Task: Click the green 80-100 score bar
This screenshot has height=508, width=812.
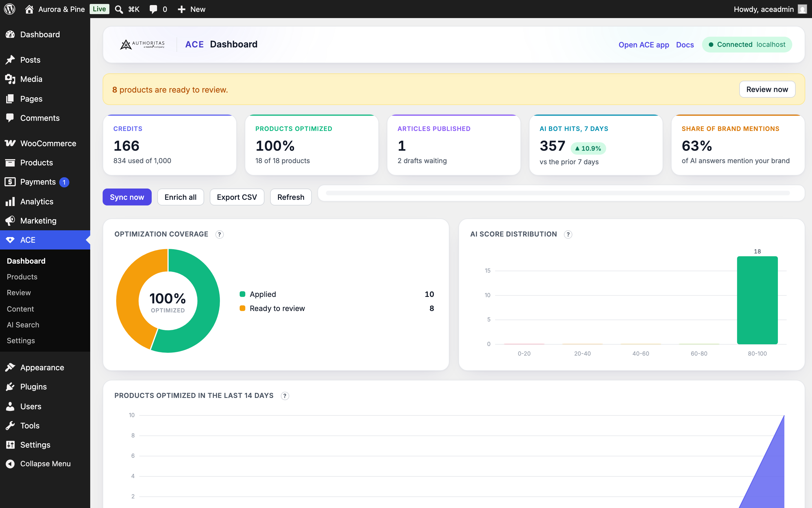Action: pos(757,300)
